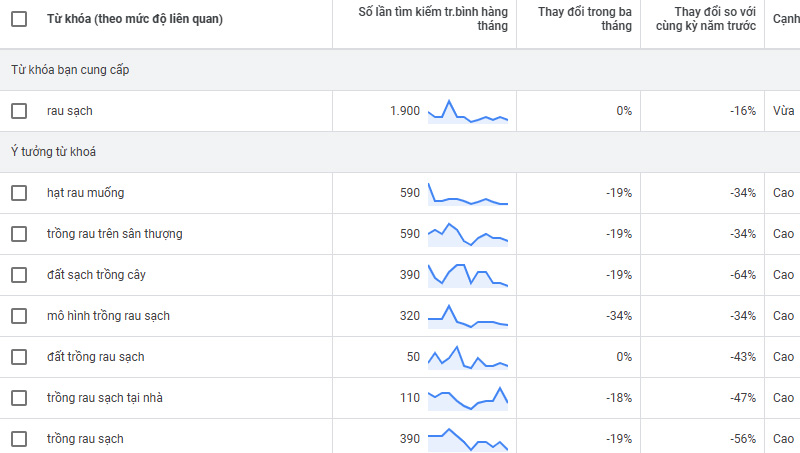Click the keyword text 'mô hình trồng rau sạch'
The height and width of the screenshot is (453, 800).
(108, 316)
